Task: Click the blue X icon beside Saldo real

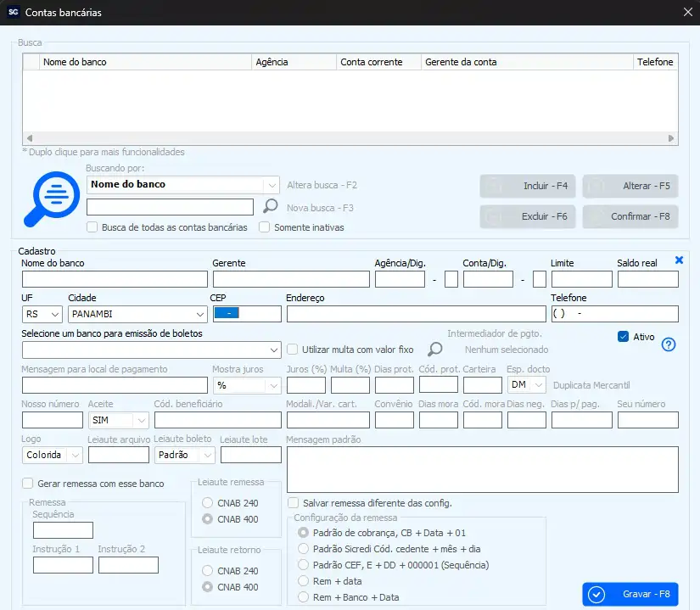Action: [679, 260]
